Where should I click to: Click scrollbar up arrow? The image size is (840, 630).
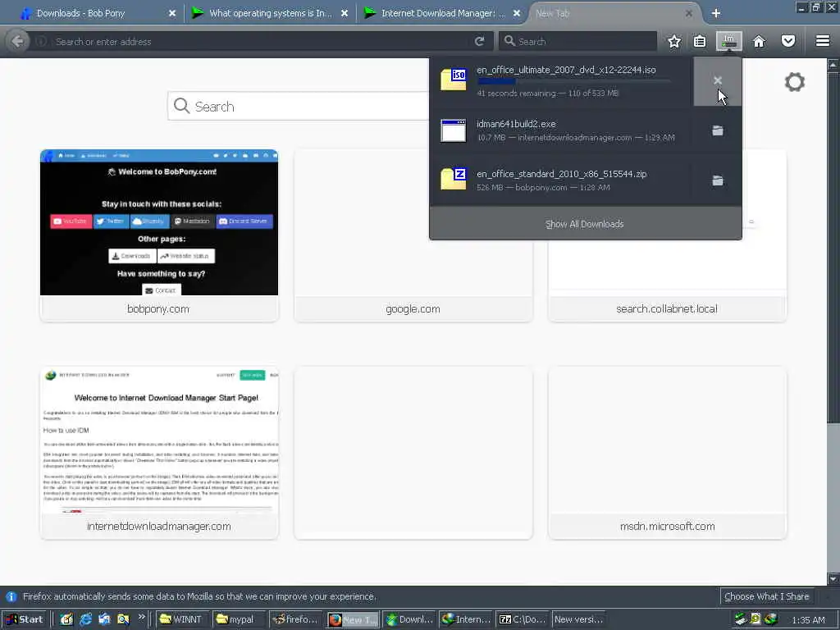coord(833,65)
